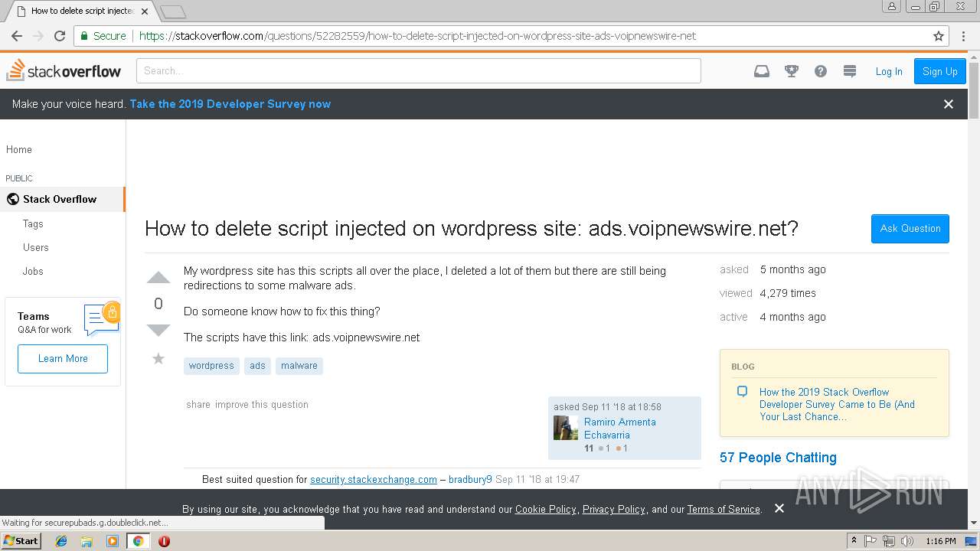
Task: Open Users in sidebar
Action: coord(35,247)
